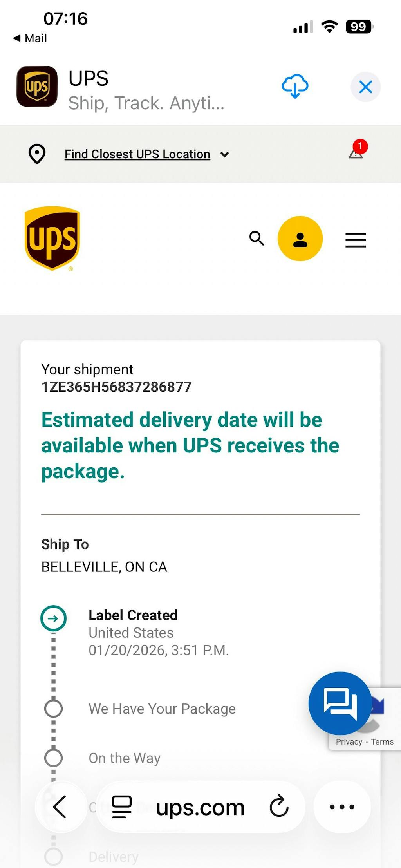Open Find Closest UPS Location link
Screen dimensions: 401x868
coord(137,154)
